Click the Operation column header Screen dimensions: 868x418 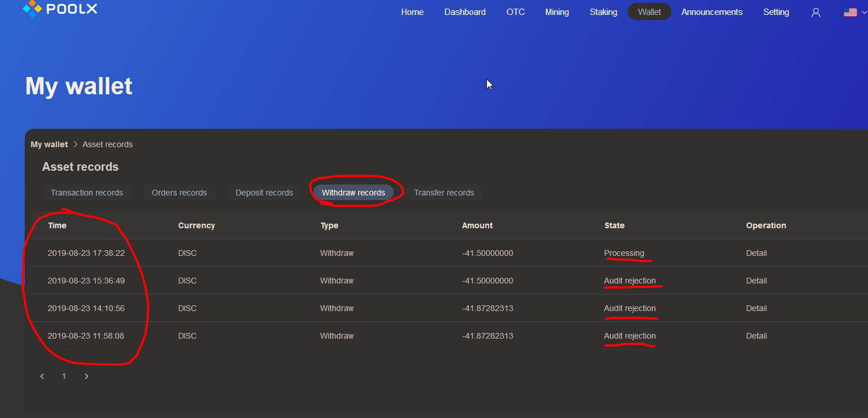(766, 225)
